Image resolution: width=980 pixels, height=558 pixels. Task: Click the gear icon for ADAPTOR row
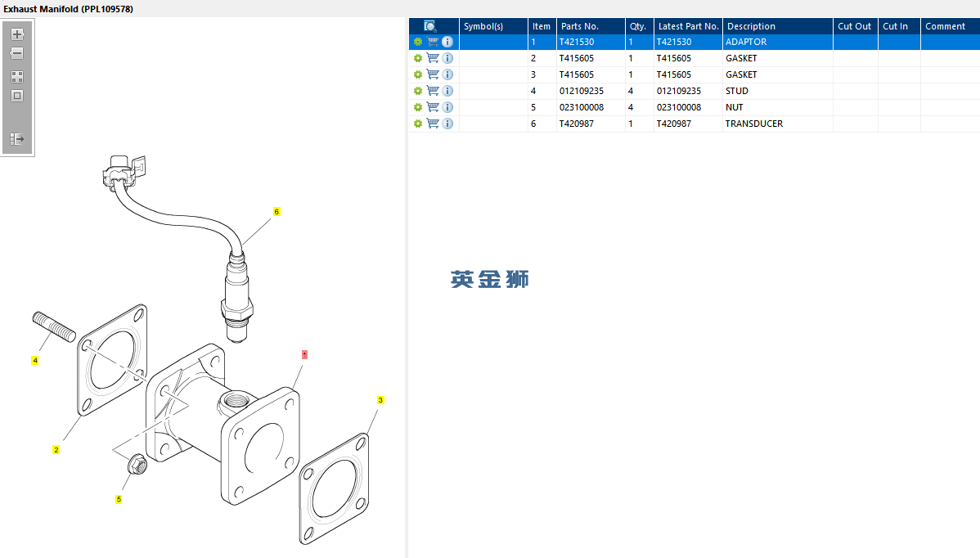pos(418,42)
